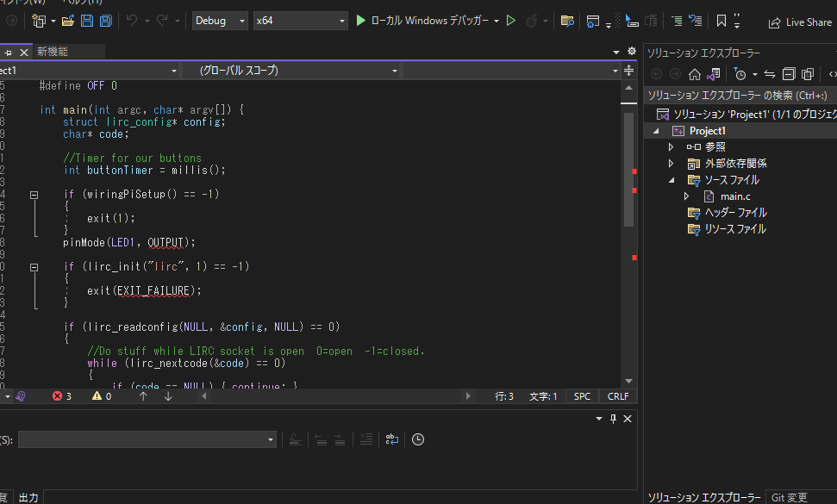This screenshot has width=837, height=504.
Task: Open the Debug configuration dropdown
Action: click(x=219, y=21)
